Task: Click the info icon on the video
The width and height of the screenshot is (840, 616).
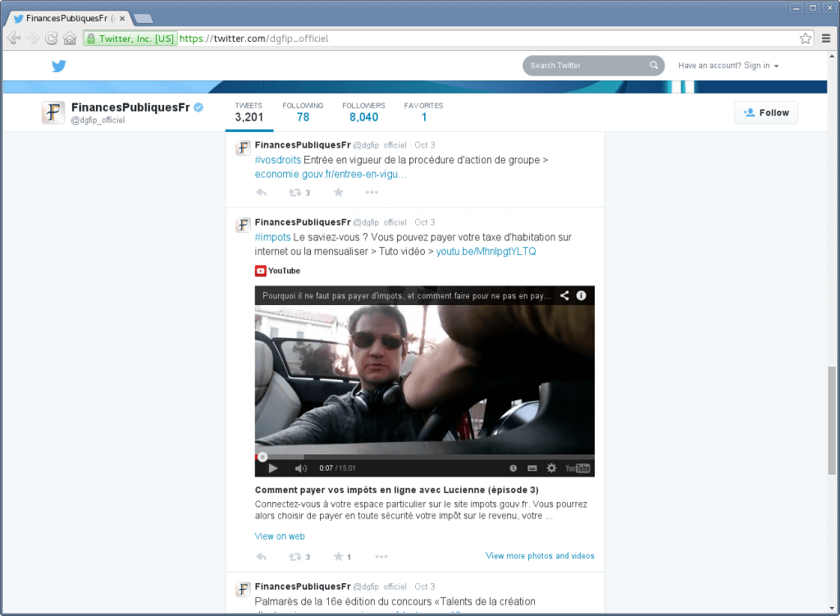Action: (582, 295)
